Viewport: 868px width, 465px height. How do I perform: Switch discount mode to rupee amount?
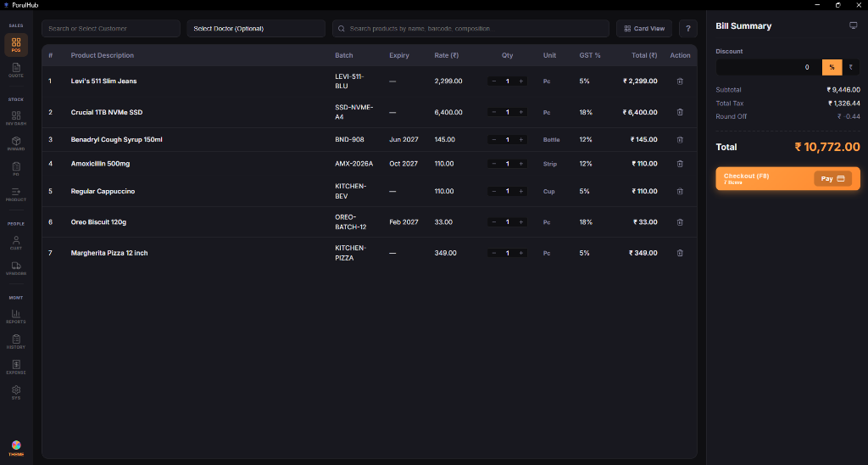pos(851,67)
